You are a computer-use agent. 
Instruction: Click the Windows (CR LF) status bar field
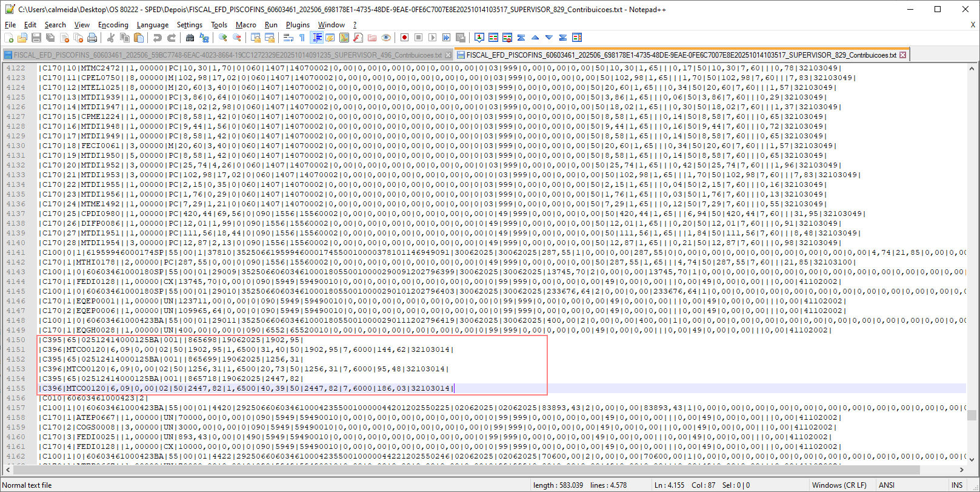coord(839,485)
